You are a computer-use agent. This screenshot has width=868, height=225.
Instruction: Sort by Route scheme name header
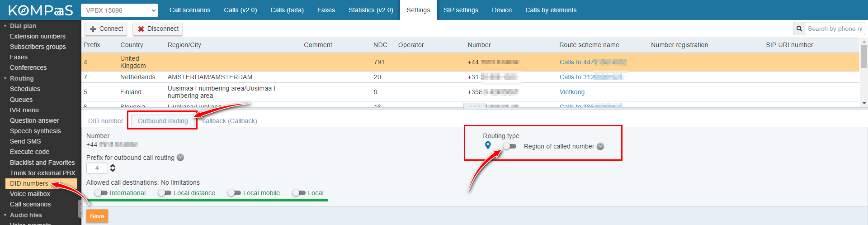tap(589, 45)
